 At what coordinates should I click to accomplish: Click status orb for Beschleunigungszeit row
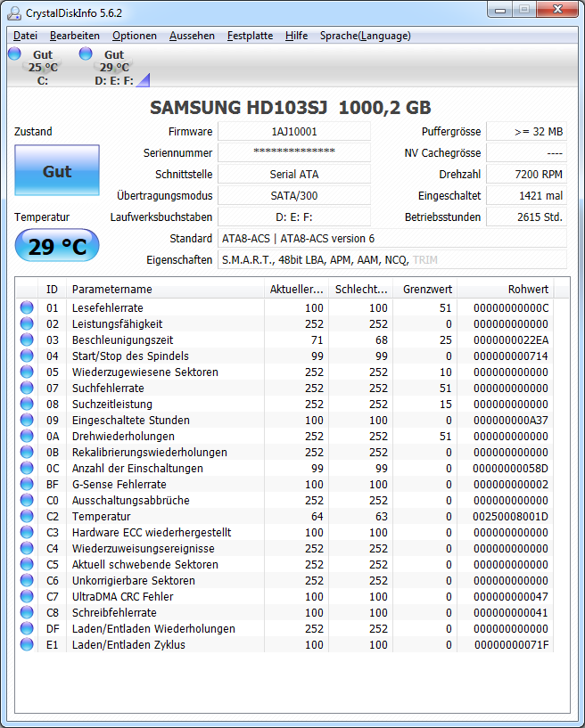(27, 339)
